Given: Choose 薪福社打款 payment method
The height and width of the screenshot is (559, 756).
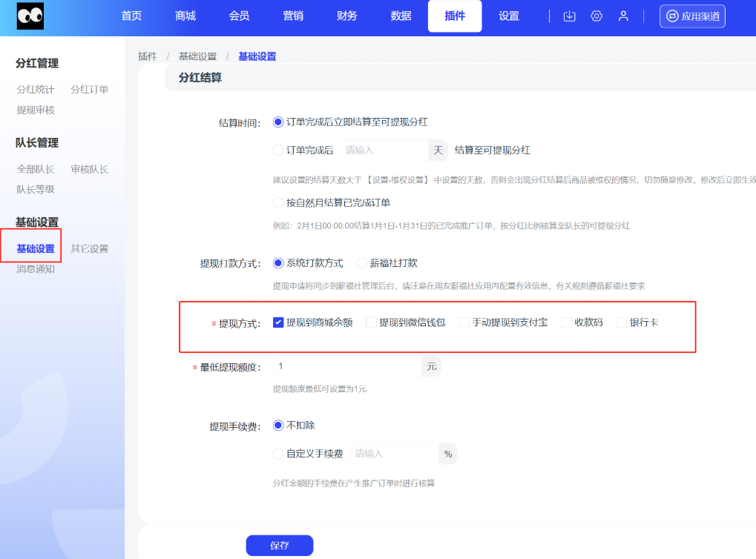Looking at the screenshot, I should pos(362,263).
